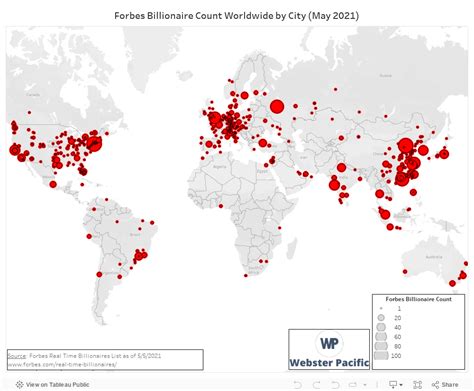474x391 pixels.
Task: Click the Webster Pacific company name text
Action: pos(329,363)
